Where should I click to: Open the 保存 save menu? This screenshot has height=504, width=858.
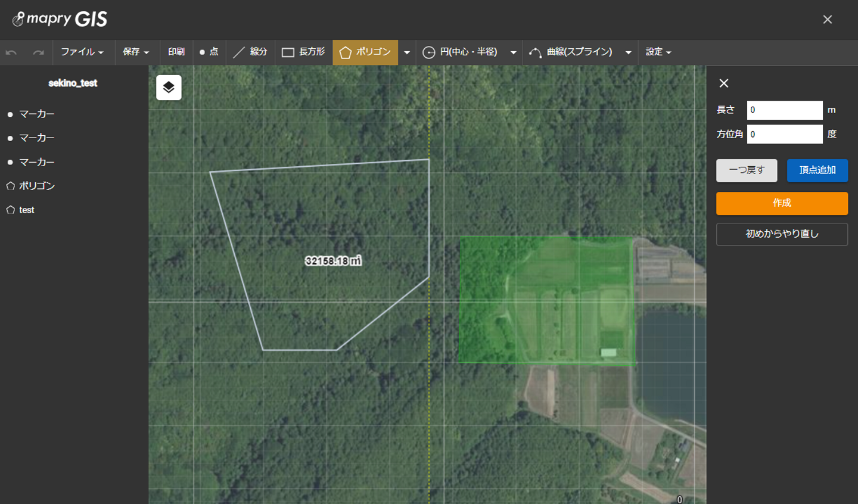pos(136,52)
